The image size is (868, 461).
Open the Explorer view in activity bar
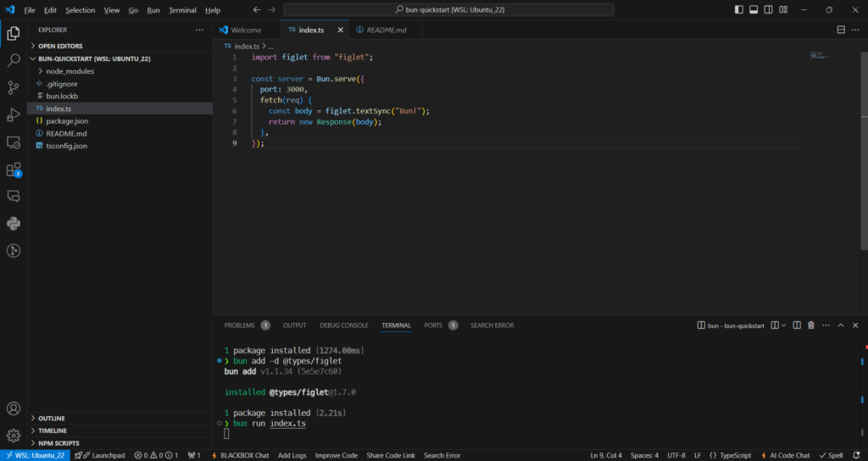[x=14, y=34]
